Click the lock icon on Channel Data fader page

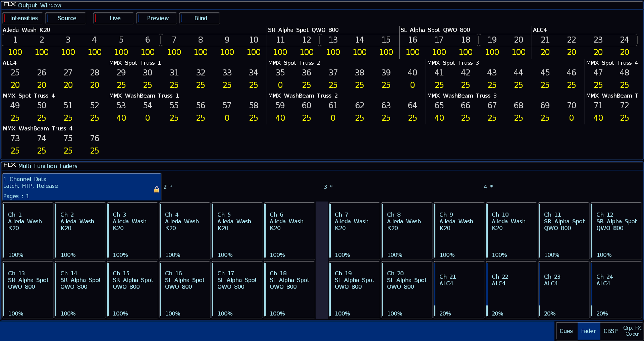click(156, 189)
